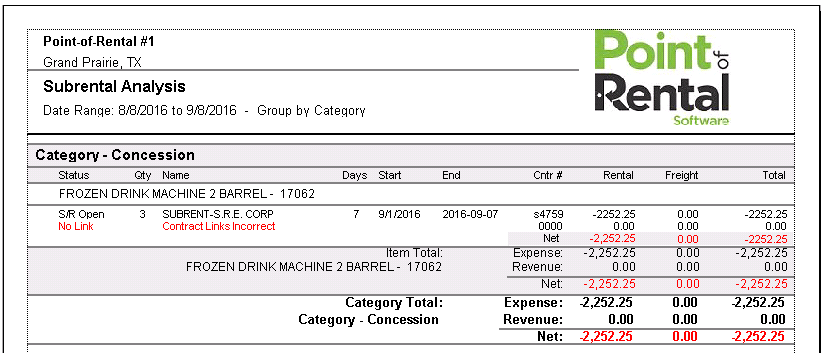828x362 pixels.
Task: Click the 'Qty' column header
Action: coord(143,175)
